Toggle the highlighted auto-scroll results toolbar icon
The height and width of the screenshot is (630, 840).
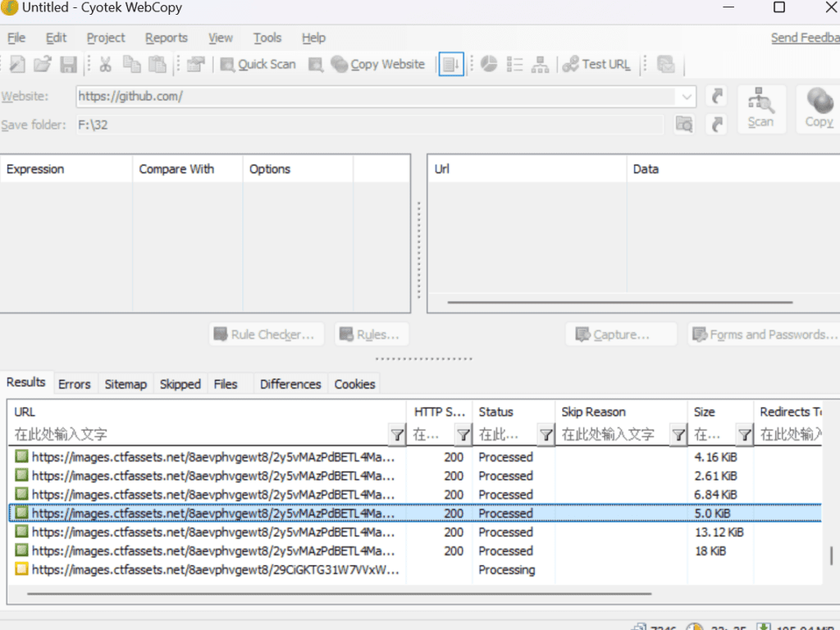450,64
